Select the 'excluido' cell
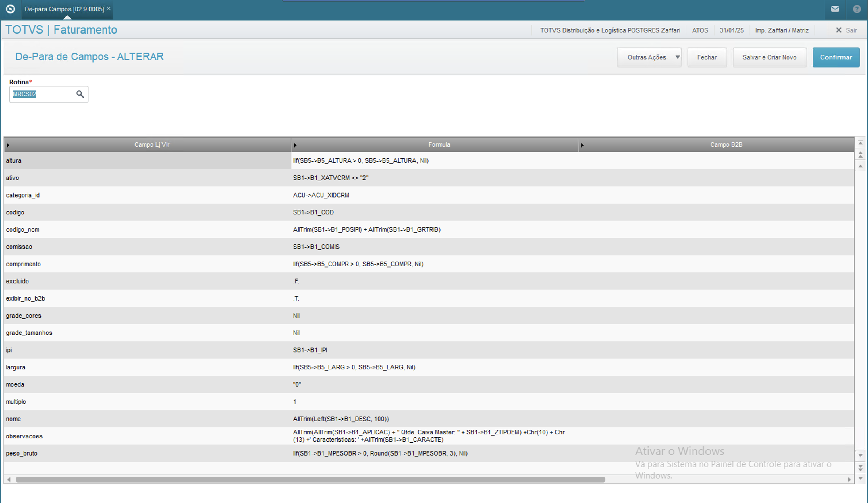The image size is (868, 503). pos(147,281)
